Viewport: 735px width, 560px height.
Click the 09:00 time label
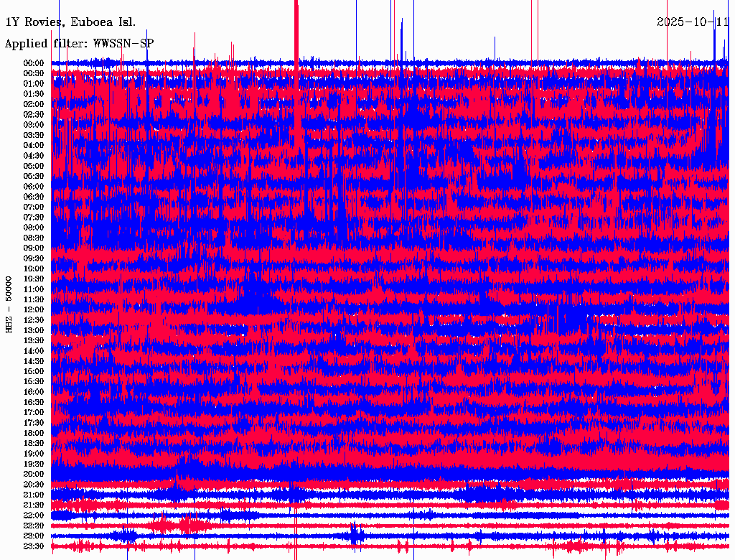coord(34,248)
